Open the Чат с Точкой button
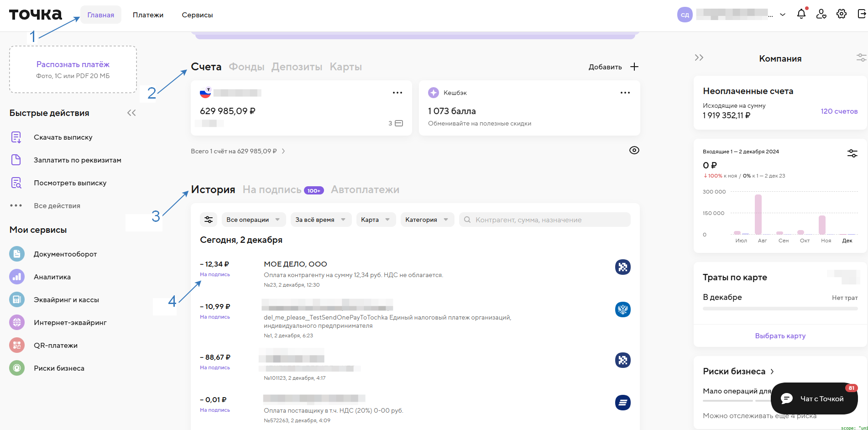Viewport: 868px width, 430px height. (814, 399)
